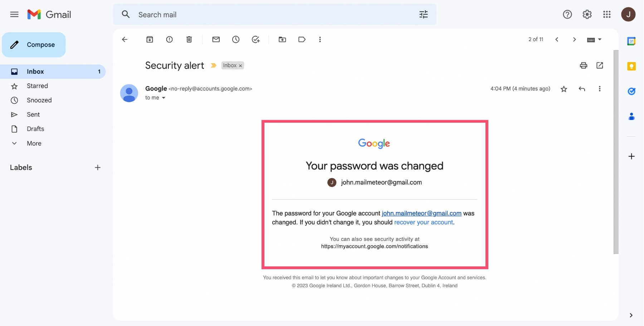Open Google Contacts side panel
Viewport: 644px width, 326px height.
click(632, 117)
